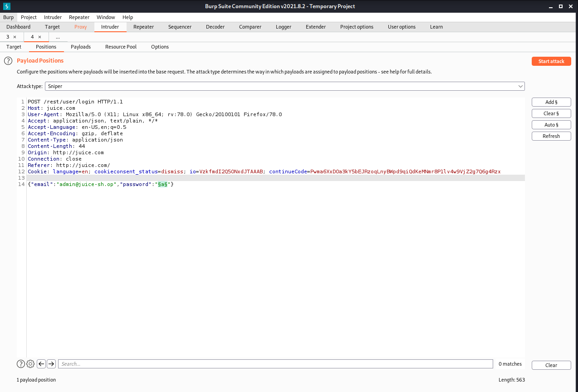Click the Add § button
Image resolution: width=578 pixels, height=392 pixels.
[x=551, y=102]
